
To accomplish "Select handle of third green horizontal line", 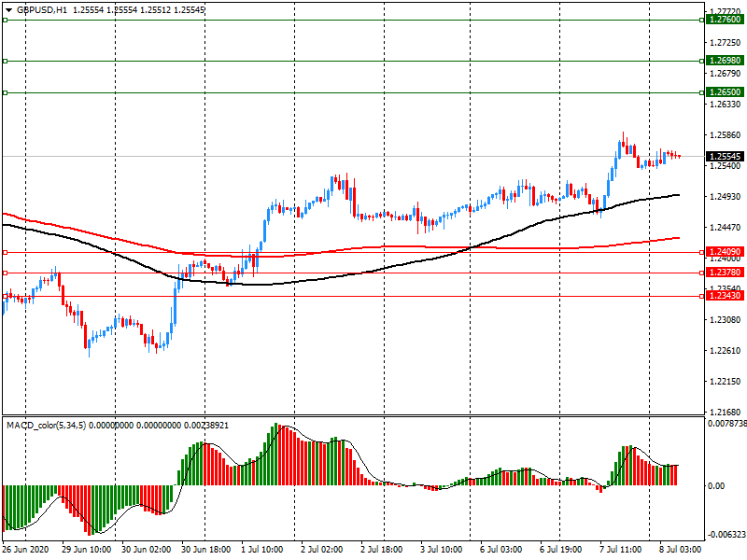I will [5, 92].
